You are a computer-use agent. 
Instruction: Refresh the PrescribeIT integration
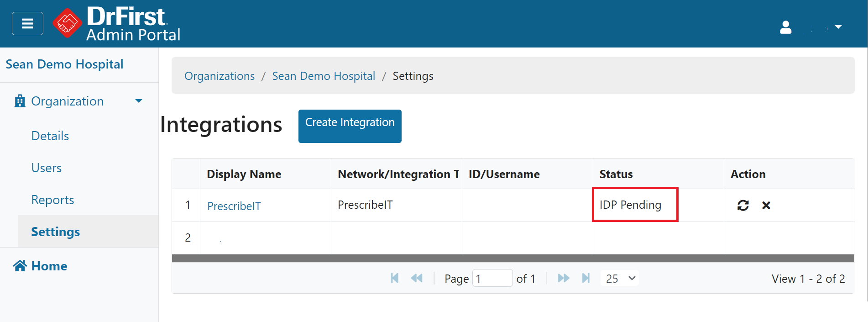click(x=743, y=206)
